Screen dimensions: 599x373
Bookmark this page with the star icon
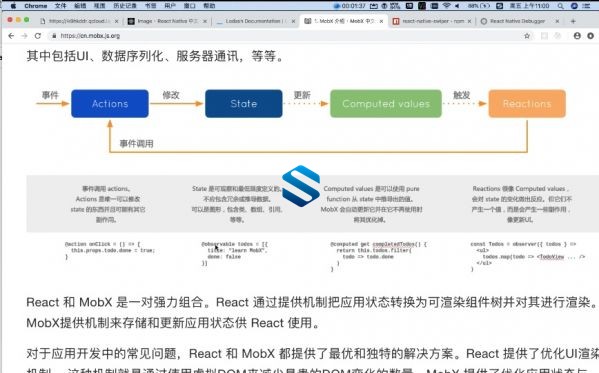pos(527,36)
